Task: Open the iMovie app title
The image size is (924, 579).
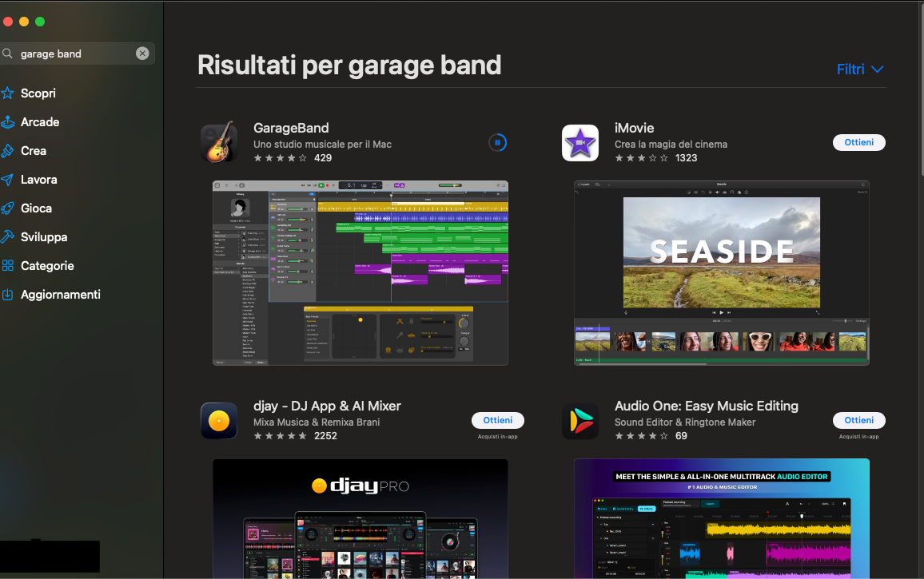Action: (x=634, y=128)
